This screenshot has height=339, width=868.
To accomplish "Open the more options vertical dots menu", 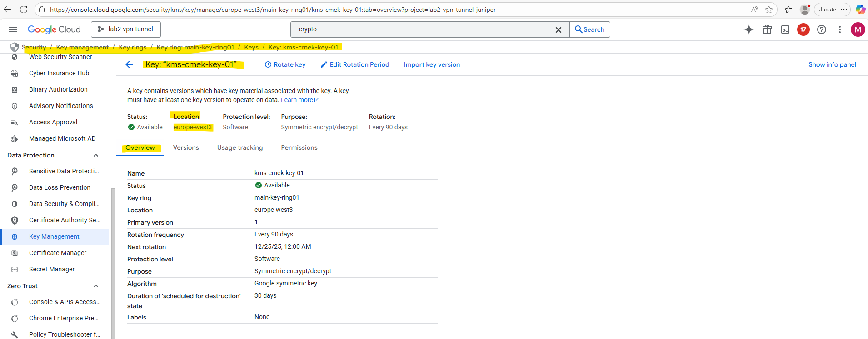I will click(840, 29).
